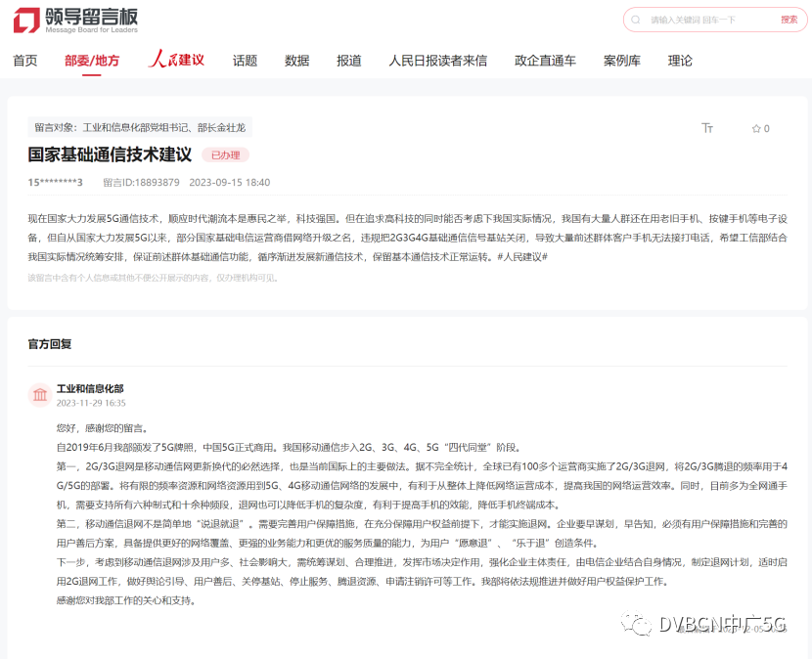Go to the 话题 section
The height and width of the screenshot is (659, 812).
pos(245,61)
